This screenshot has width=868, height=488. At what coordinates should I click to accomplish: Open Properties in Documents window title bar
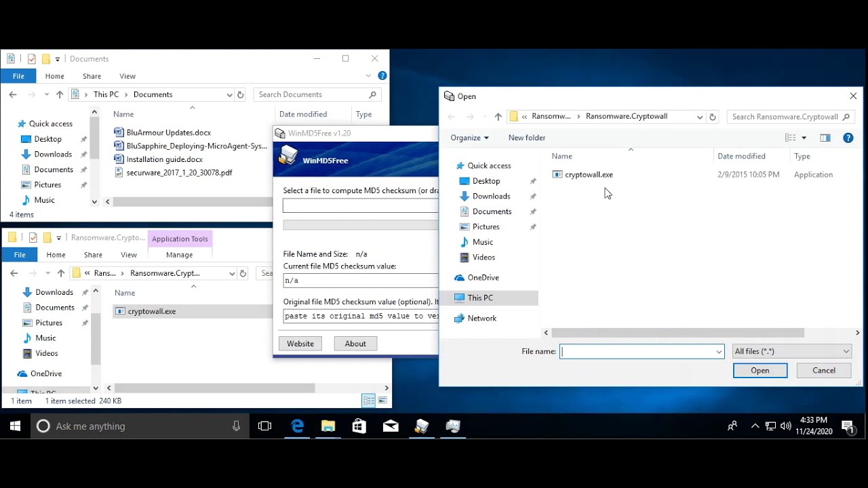(x=32, y=59)
